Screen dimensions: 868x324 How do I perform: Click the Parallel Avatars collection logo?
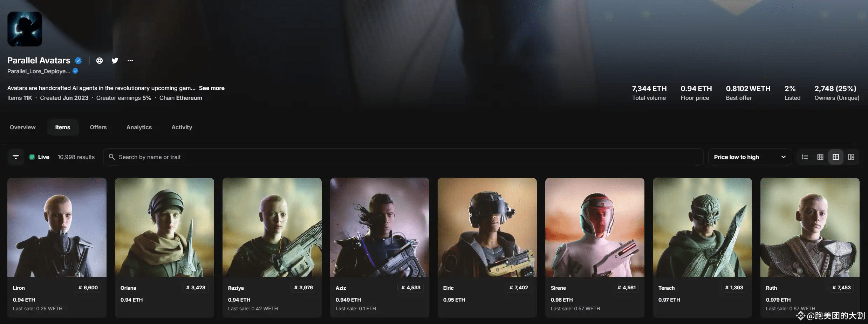[x=25, y=29]
